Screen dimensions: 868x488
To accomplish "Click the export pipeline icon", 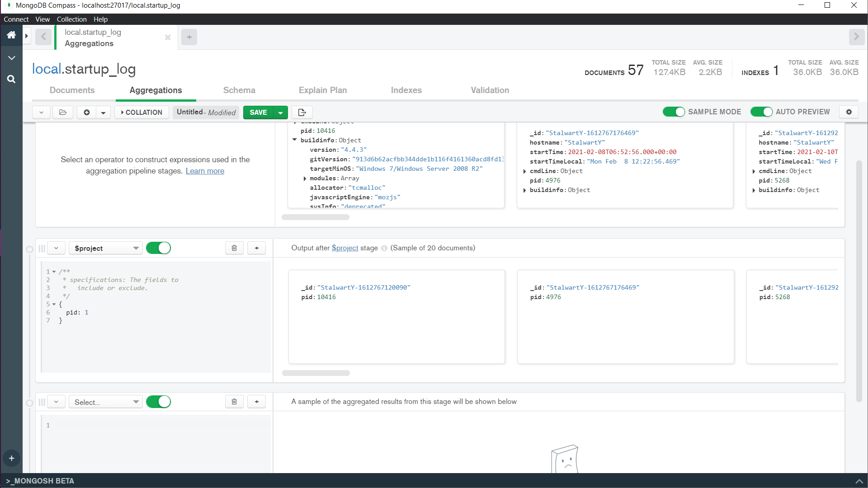I will pyautogui.click(x=302, y=112).
